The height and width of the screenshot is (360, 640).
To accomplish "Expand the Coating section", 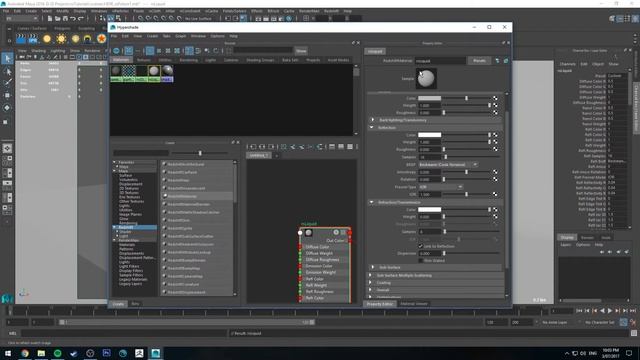I will pyautogui.click(x=371, y=282).
